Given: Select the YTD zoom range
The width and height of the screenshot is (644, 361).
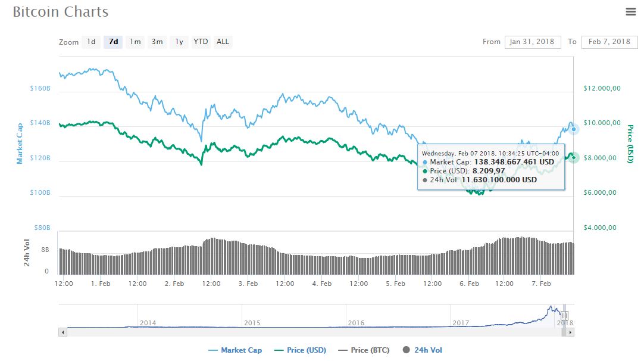Looking at the screenshot, I should [201, 42].
